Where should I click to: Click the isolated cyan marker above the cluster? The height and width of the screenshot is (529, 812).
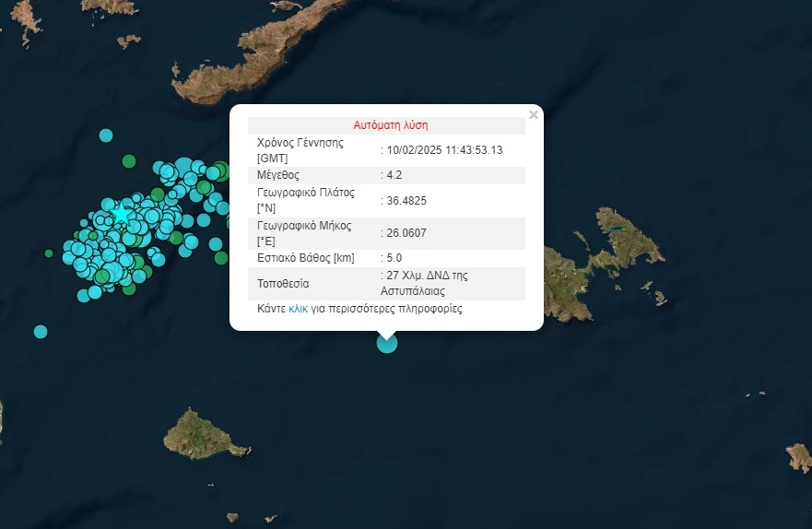[x=106, y=135]
